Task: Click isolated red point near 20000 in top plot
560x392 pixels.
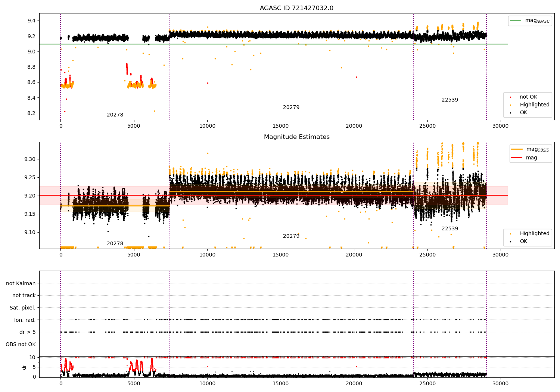Action: point(356,77)
